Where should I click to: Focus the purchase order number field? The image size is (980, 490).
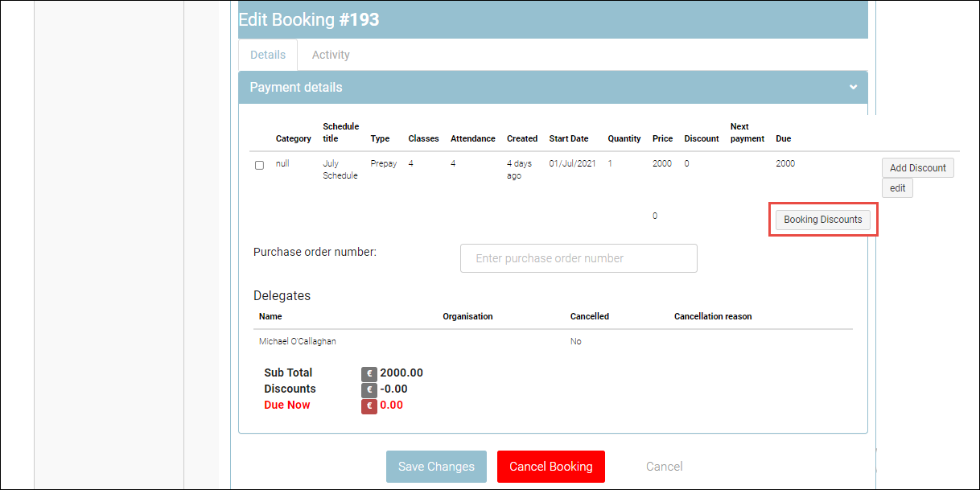579,258
